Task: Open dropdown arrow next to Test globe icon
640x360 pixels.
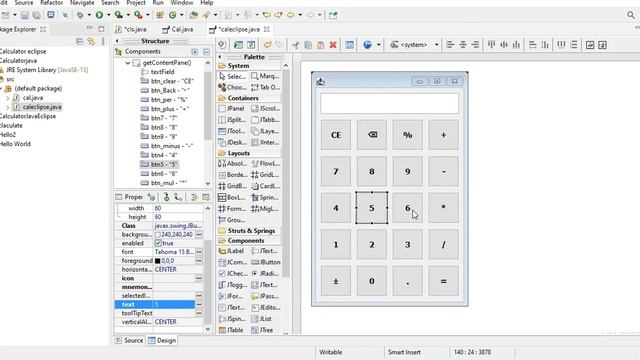Action: click(379, 45)
